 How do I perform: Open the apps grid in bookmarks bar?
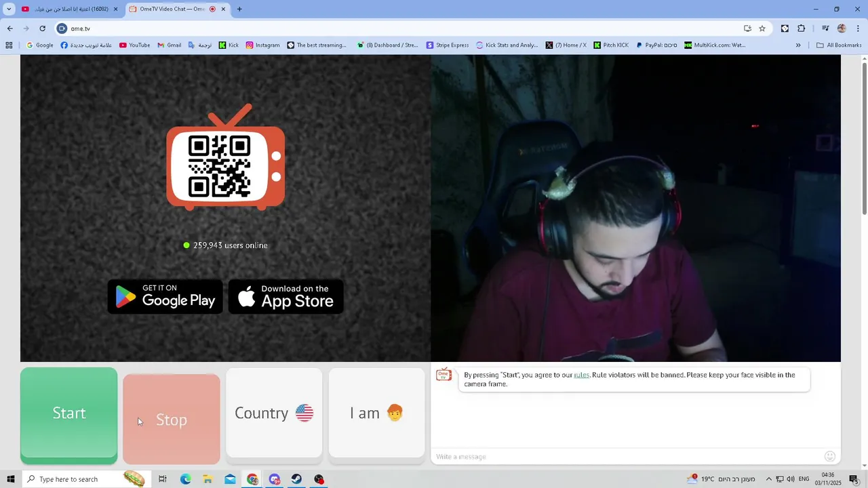click(x=9, y=45)
